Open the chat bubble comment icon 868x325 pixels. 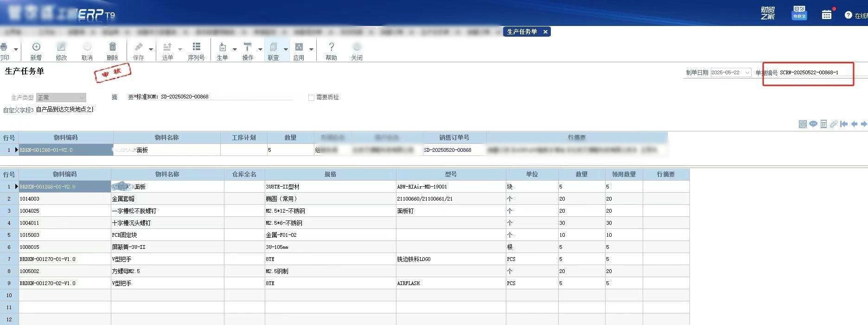click(813, 124)
